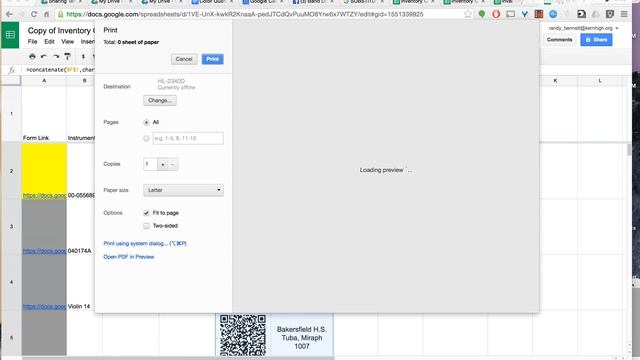The height and width of the screenshot is (360, 640).
Task: Click the blue Print button
Action: (x=212, y=59)
